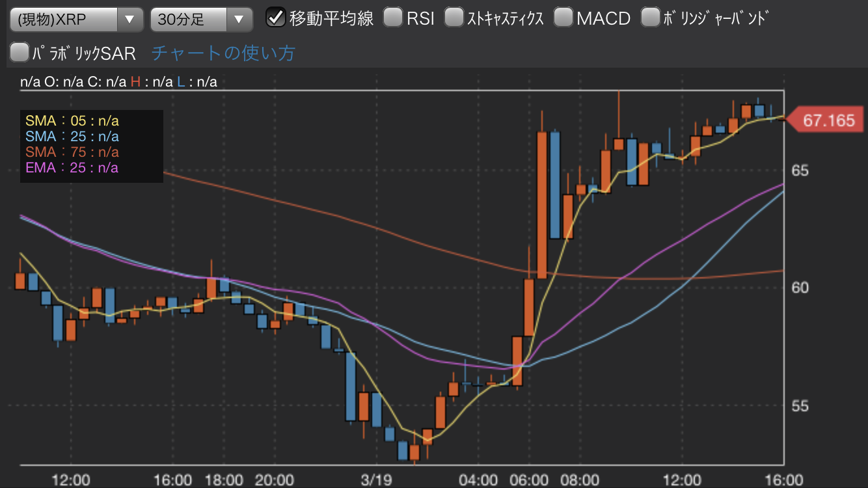Turn on the ストキャスティクス checkbox
Viewport: 868px width, 488px height.
(x=454, y=18)
